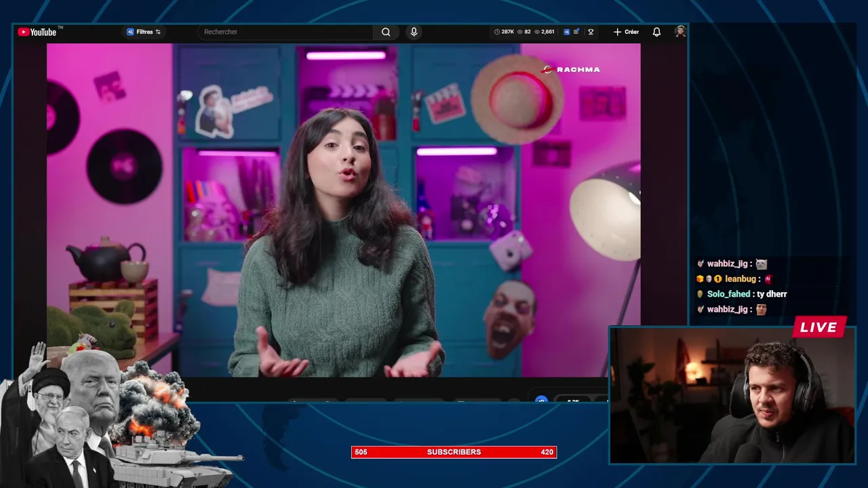
Task: Open the notifications bell
Action: click(656, 32)
